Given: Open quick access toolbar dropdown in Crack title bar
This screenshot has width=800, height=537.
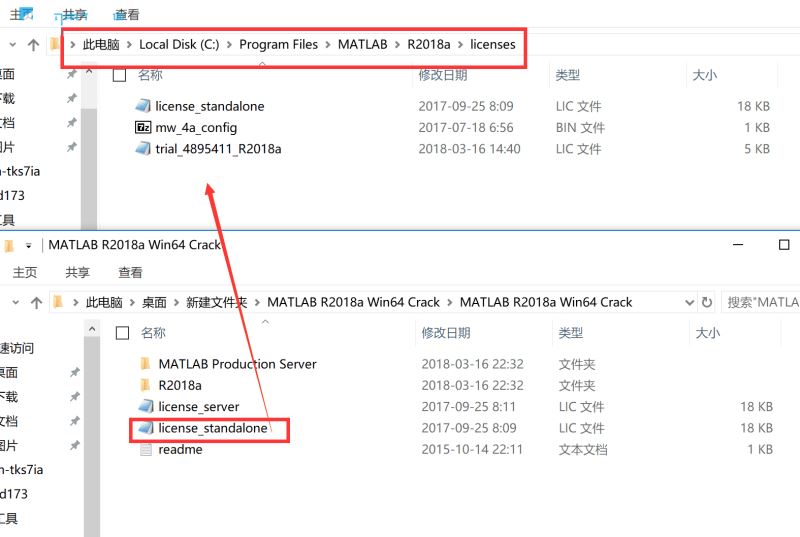Looking at the screenshot, I should tap(29, 246).
